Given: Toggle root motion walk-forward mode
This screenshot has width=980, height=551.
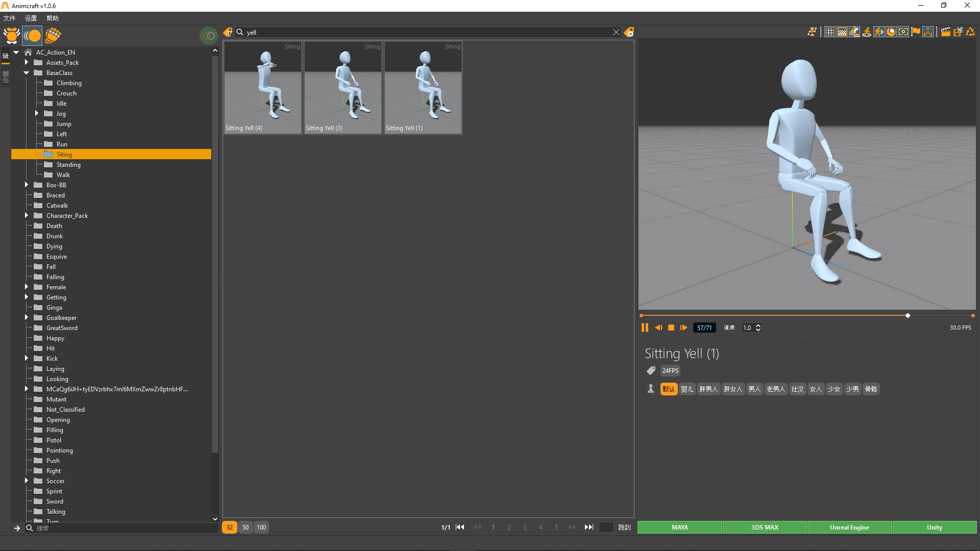Looking at the screenshot, I should [x=879, y=32].
